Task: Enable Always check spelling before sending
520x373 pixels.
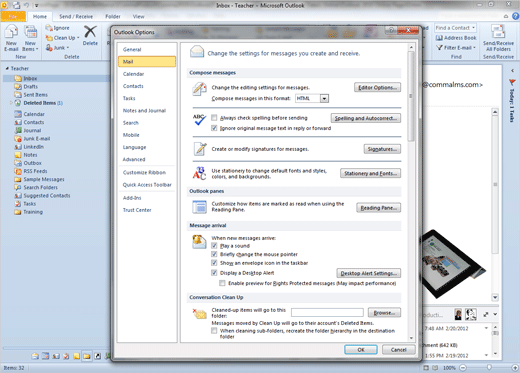Action: [x=214, y=118]
